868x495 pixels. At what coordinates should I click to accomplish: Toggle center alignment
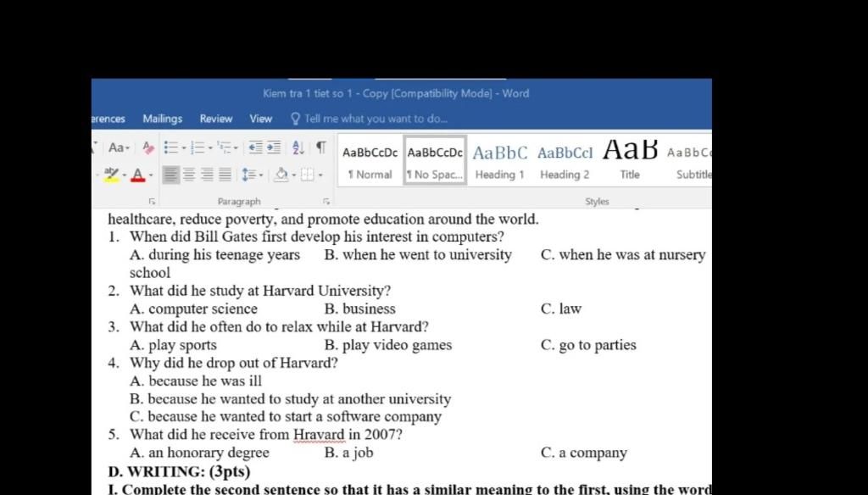(x=189, y=175)
